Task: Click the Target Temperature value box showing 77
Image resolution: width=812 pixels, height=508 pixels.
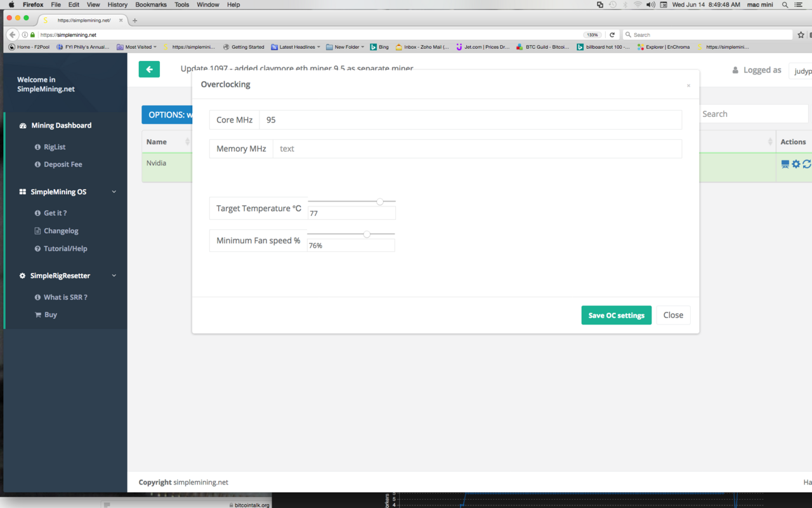Action: [x=351, y=213]
